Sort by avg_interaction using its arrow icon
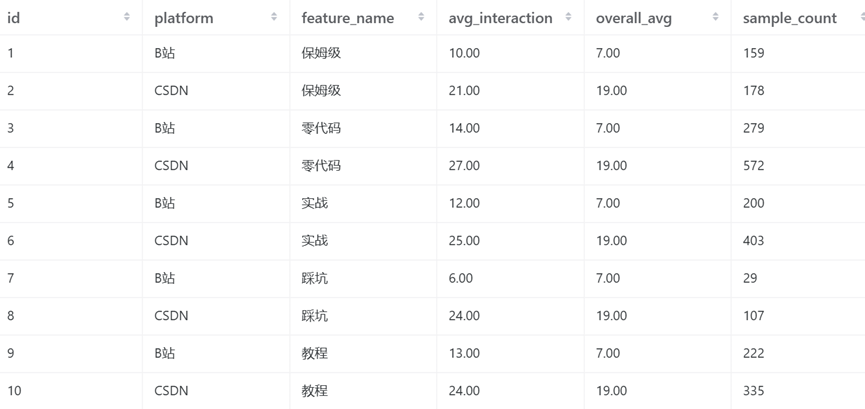 click(568, 17)
